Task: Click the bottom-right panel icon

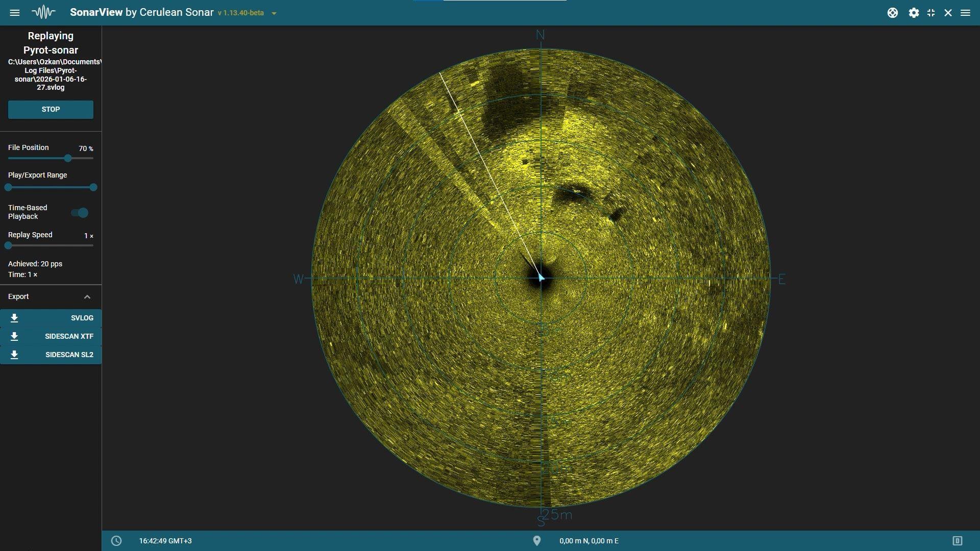Action: 957,541
